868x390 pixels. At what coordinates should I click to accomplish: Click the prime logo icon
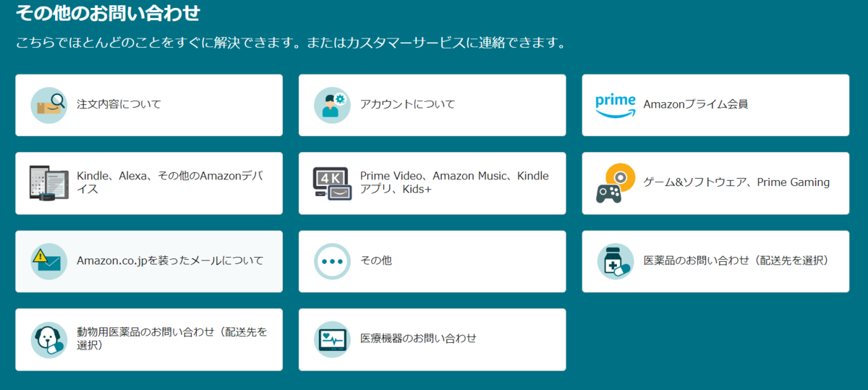(615, 106)
